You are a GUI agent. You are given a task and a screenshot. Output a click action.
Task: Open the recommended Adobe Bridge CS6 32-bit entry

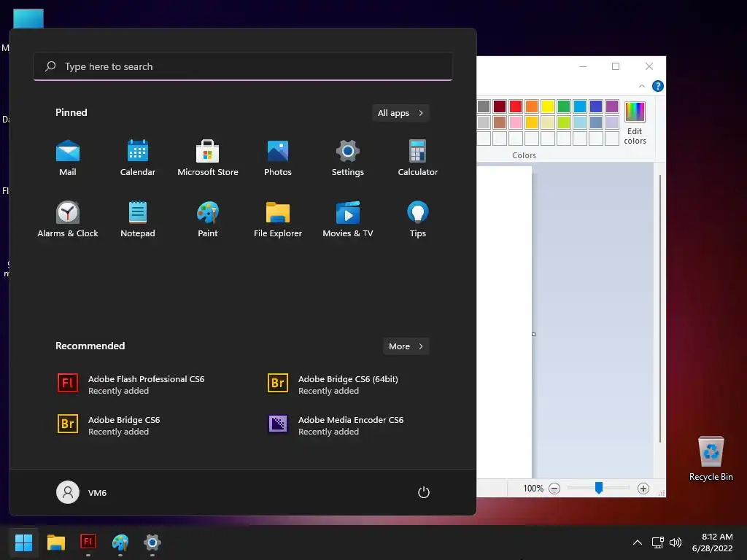[x=109, y=425]
